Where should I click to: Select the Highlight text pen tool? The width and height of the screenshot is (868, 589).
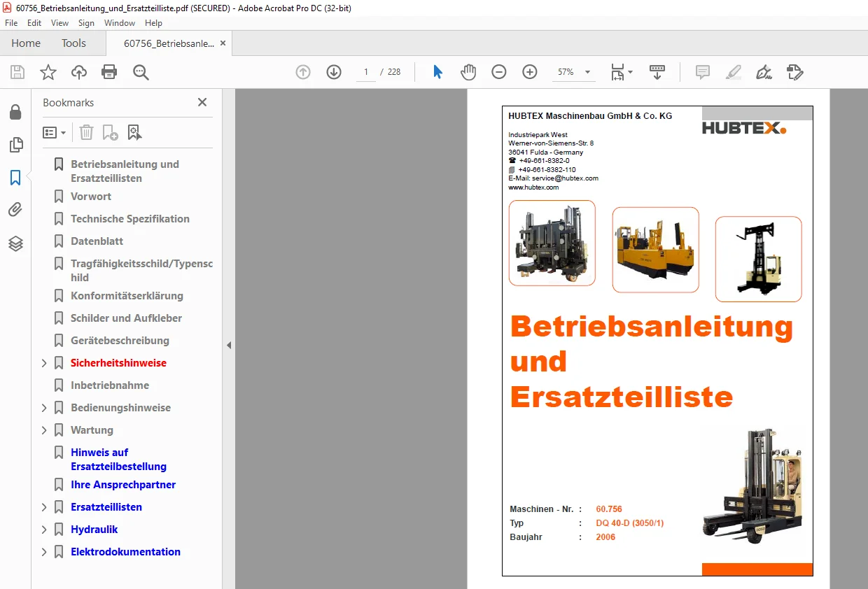[x=733, y=72]
